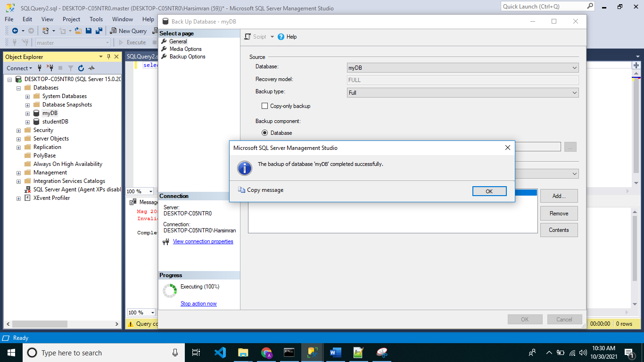This screenshot has width=644, height=362.
Task: Click the Quick Launch search field
Action: (544, 6)
